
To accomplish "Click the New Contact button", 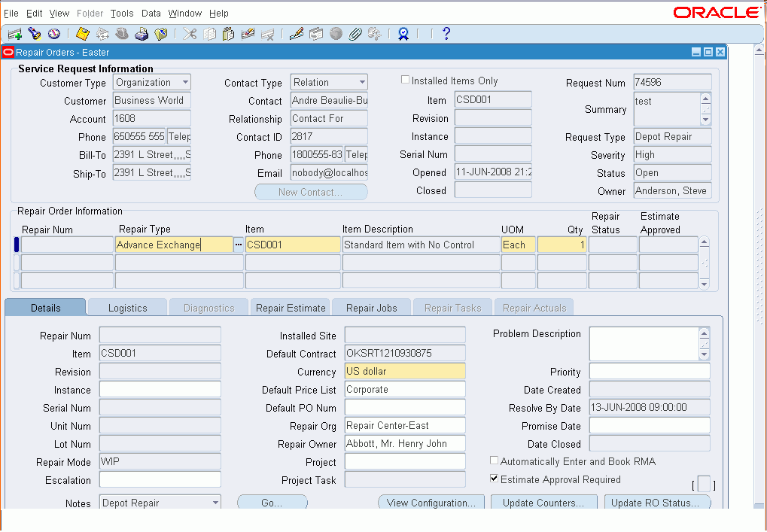I will [x=311, y=192].
